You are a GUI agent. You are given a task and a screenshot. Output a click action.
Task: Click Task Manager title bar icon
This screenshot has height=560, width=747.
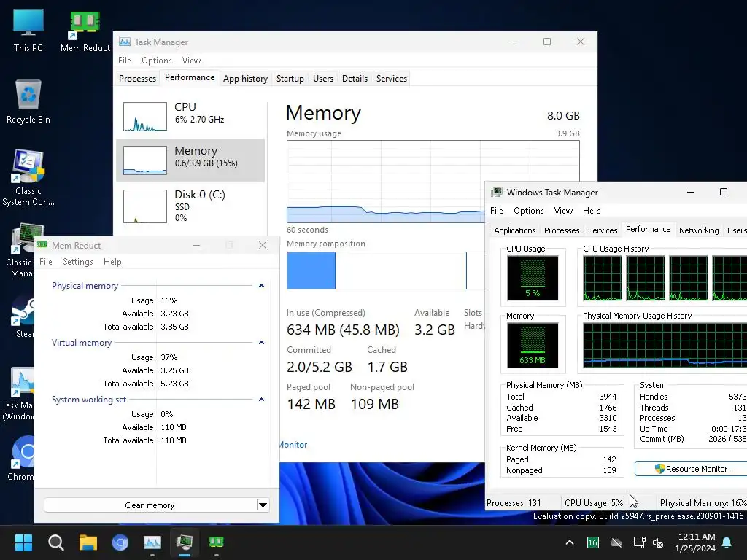coord(125,42)
